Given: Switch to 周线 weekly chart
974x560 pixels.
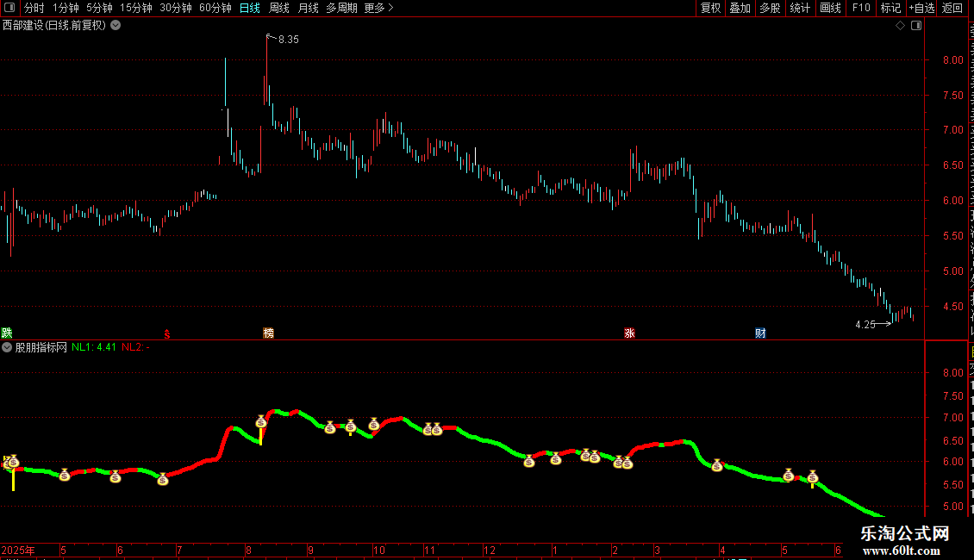Looking at the screenshot, I should 279,8.
